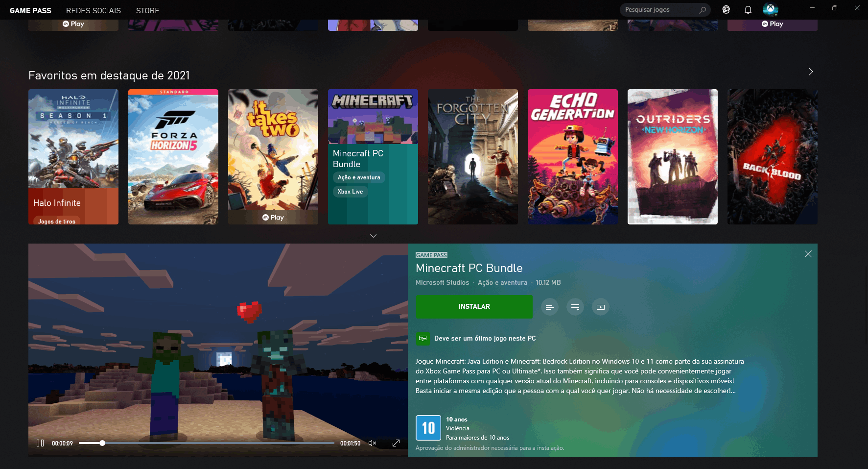The height and width of the screenshot is (469, 868).
Task: Open the notifications bell
Action: [748, 10]
